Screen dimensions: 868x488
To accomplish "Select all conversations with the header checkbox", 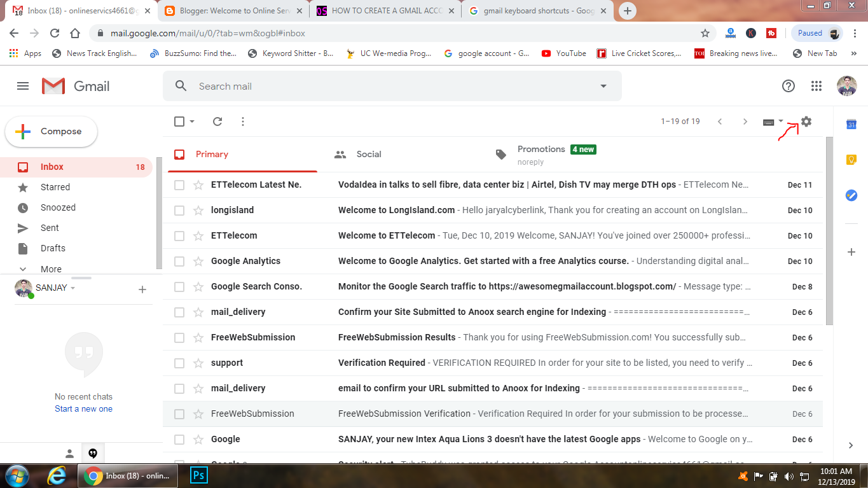I will [x=179, y=121].
